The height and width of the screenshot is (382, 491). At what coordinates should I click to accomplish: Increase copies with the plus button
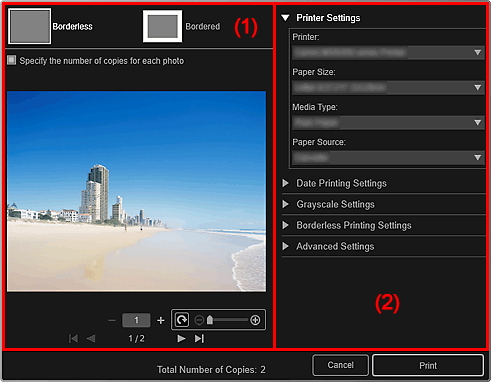coord(161,320)
